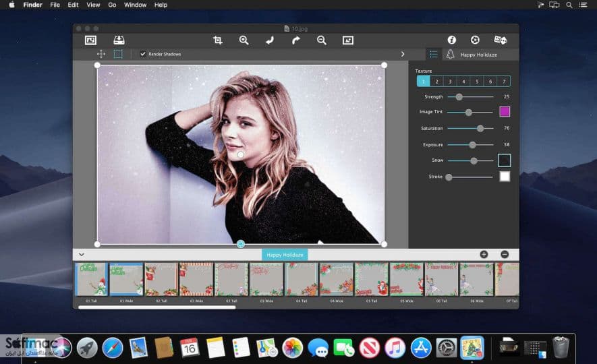Toggle the Render Shadows checkbox

143,54
